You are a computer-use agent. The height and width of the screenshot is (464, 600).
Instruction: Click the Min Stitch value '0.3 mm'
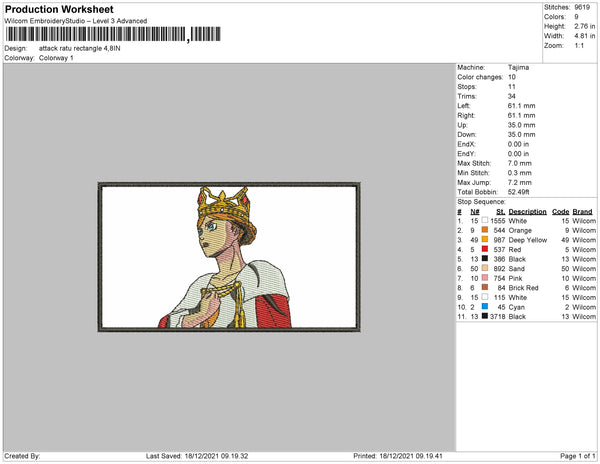click(520, 173)
